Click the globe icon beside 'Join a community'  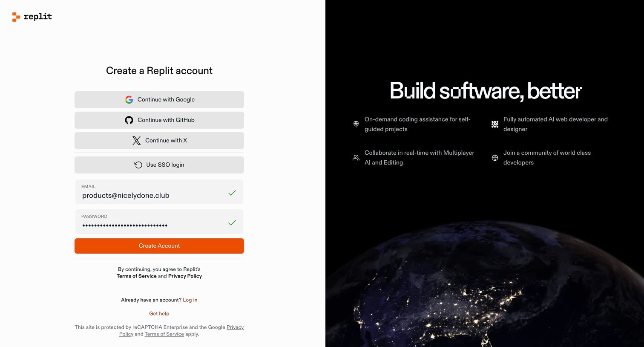(495, 158)
